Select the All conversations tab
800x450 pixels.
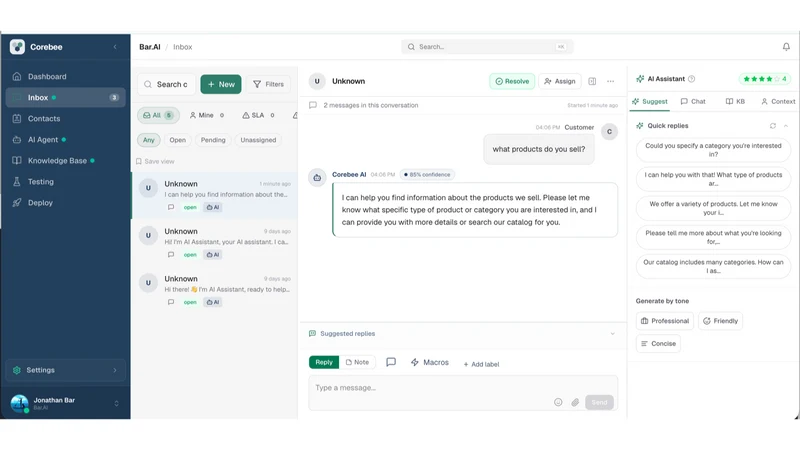pos(158,115)
